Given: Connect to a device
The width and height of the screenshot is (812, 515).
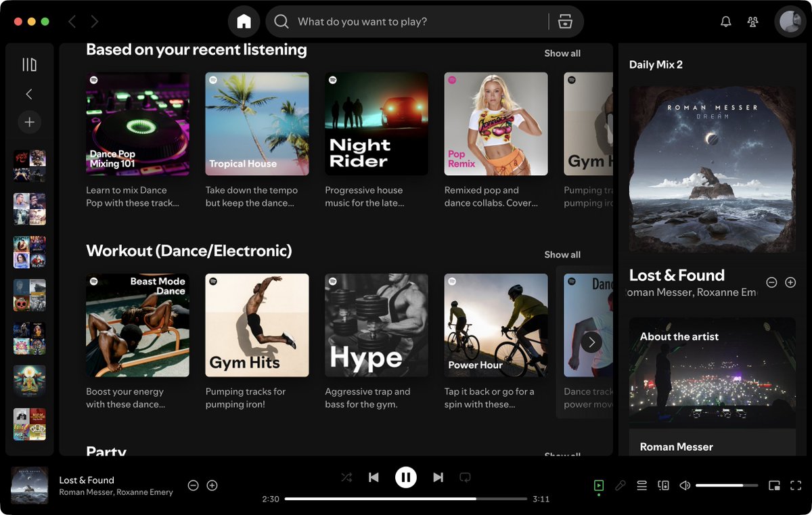Looking at the screenshot, I should click(x=664, y=485).
